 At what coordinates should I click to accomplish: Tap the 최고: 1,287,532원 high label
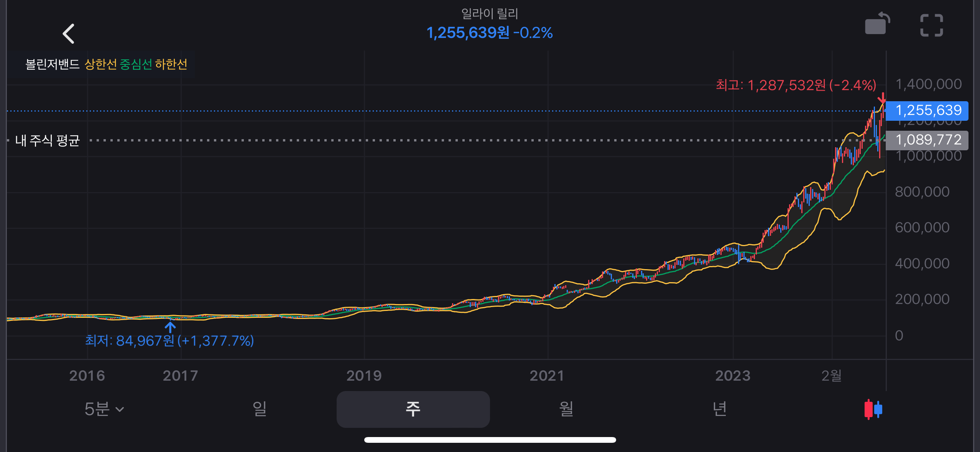coord(796,85)
